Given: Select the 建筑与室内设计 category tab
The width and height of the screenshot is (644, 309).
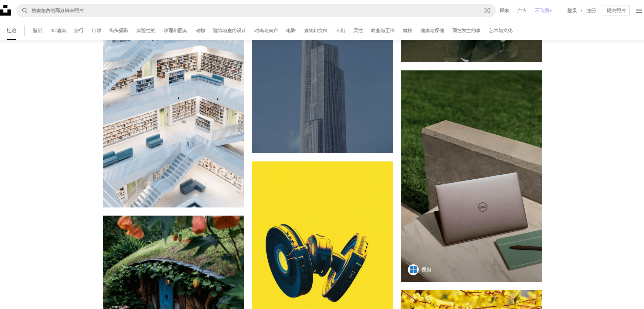Looking at the screenshot, I should (x=229, y=30).
